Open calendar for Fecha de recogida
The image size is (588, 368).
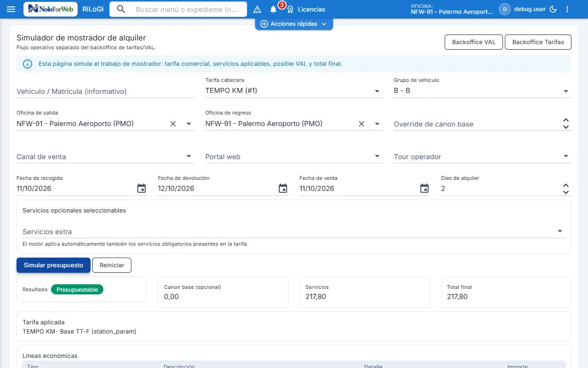(x=141, y=188)
